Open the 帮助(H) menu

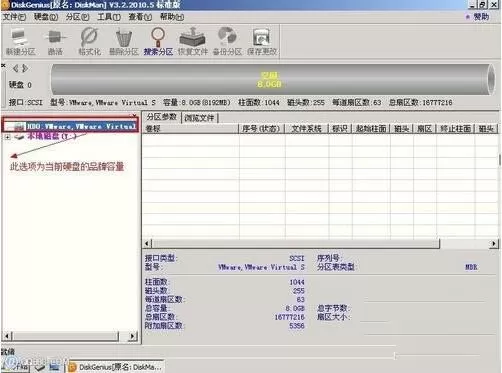172,17
